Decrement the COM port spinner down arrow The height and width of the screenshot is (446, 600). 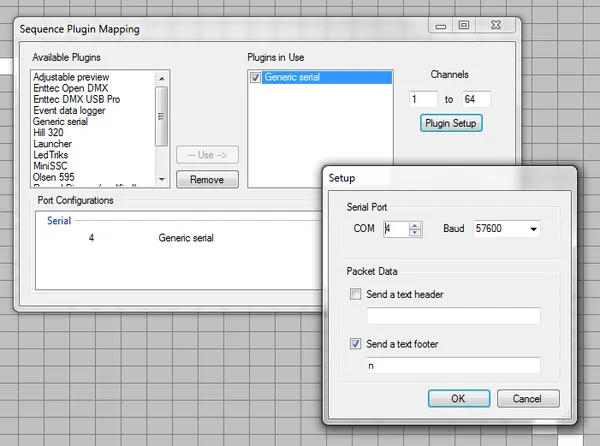tap(415, 233)
